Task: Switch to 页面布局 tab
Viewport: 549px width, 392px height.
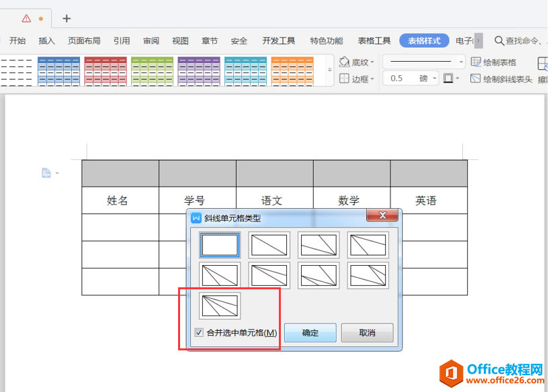Action: 84,40
